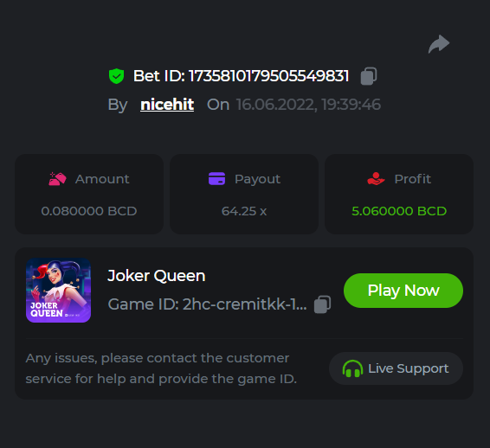Image resolution: width=490 pixels, height=448 pixels.
Task: Open Live Support chat
Action: coord(396,368)
